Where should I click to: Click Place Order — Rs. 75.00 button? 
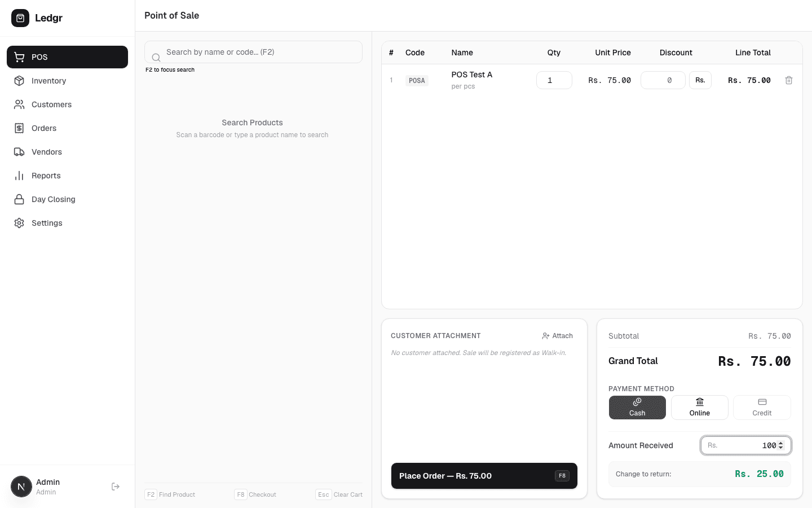point(484,476)
